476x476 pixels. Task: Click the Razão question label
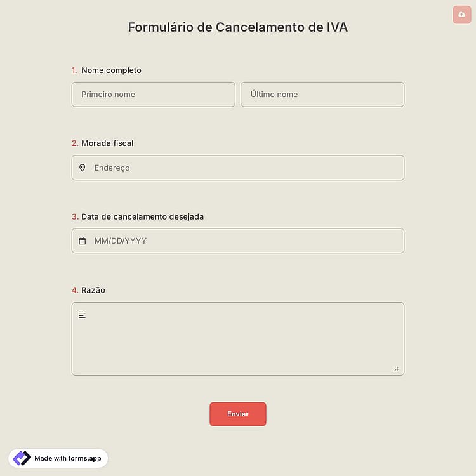[93, 290]
